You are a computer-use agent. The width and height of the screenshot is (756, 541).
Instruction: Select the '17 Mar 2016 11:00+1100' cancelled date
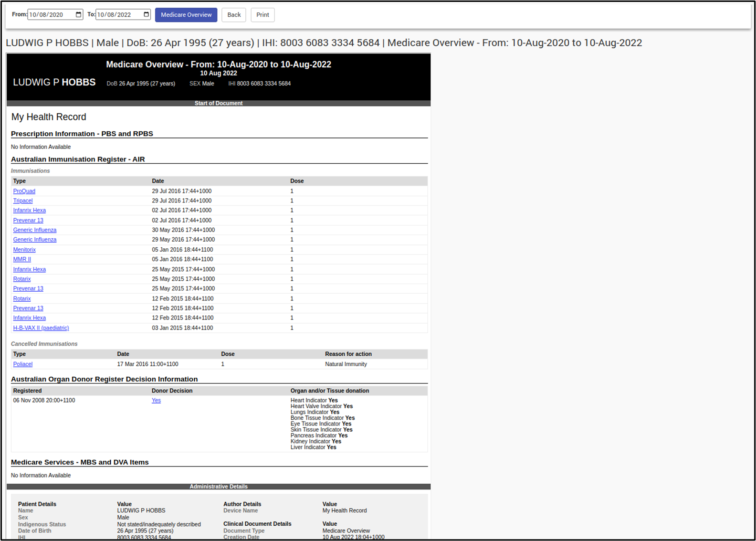148,364
